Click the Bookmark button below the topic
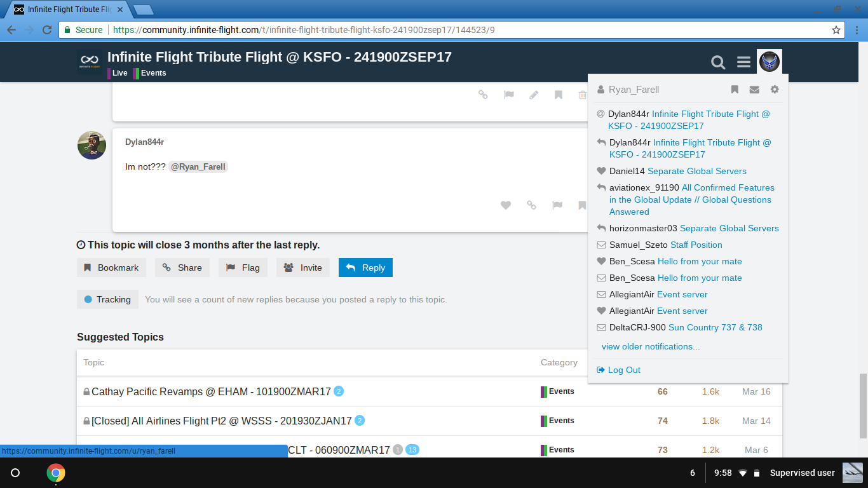 pos(111,268)
